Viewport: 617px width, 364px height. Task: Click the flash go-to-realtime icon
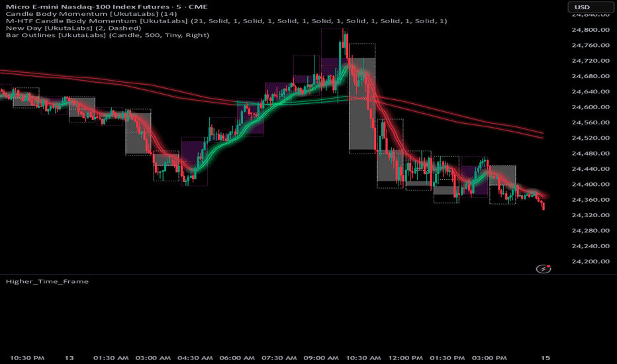point(544,269)
